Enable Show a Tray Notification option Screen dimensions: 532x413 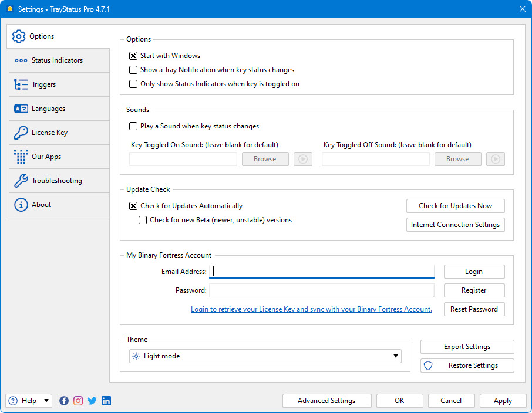point(133,70)
